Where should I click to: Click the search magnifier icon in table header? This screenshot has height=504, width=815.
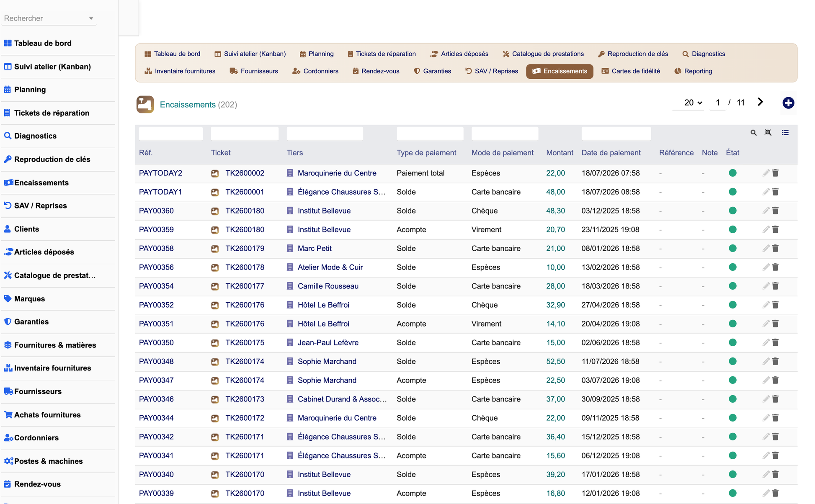click(x=753, y=133)
